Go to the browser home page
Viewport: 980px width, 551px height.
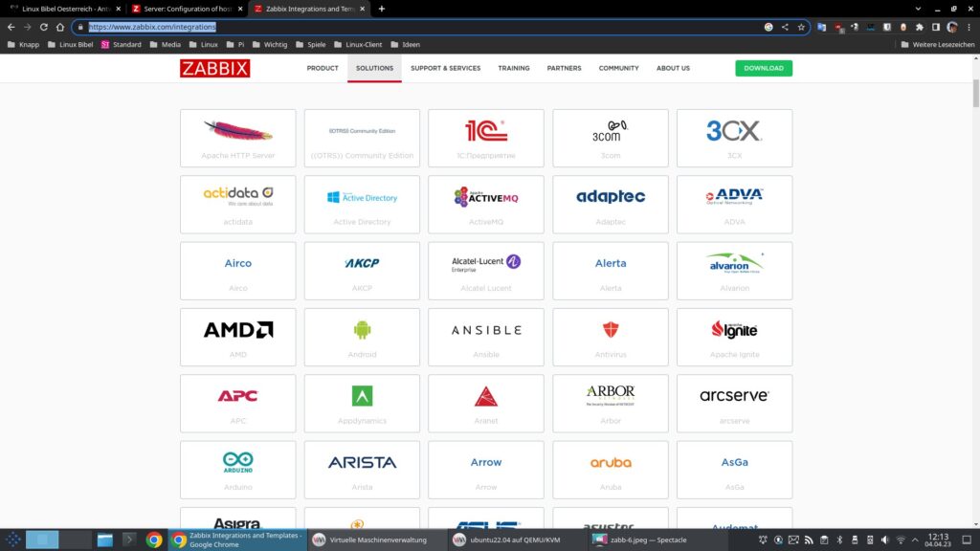click(x=60, y=27)
